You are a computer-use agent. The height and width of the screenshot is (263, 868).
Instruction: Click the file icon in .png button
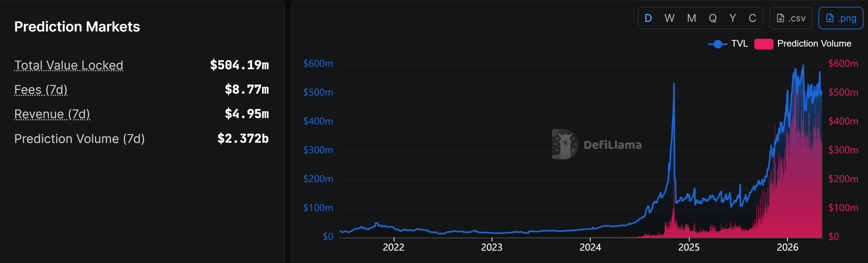coord(830,18)
